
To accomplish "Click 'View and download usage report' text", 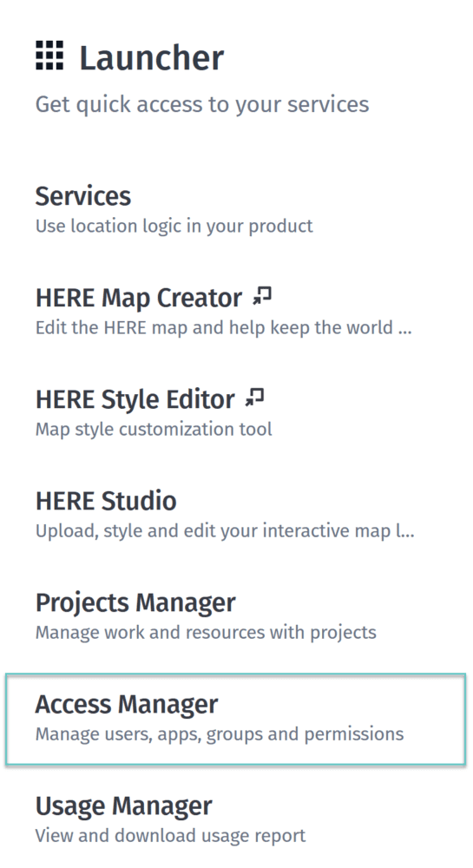I will [170, 836].
